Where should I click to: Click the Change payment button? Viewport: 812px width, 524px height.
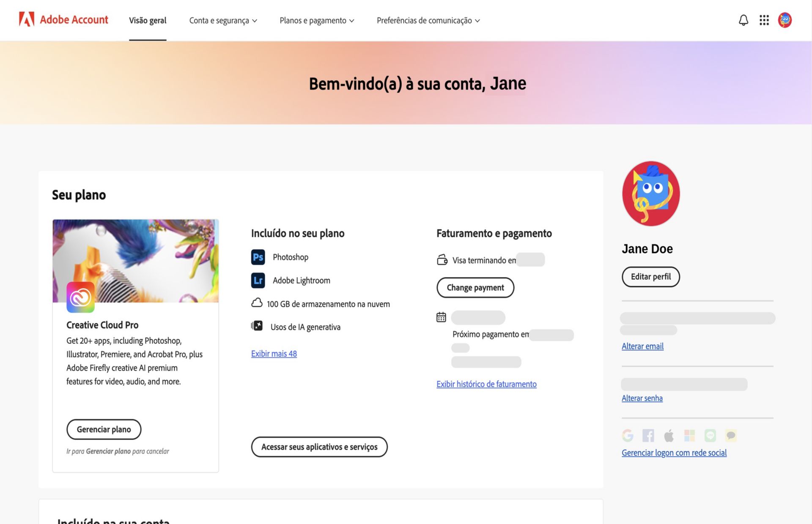(475, 288)
